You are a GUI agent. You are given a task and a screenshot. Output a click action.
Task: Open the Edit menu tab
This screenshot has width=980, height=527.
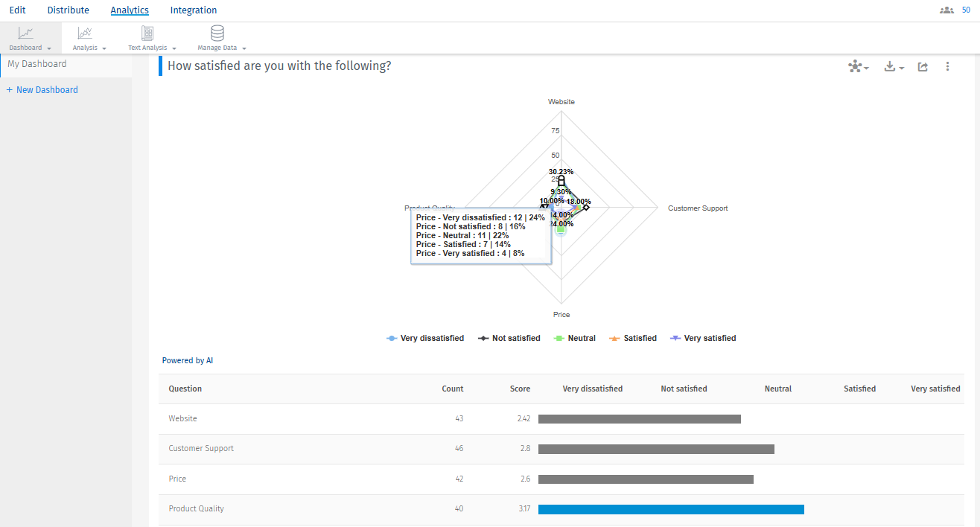[17, 10]
